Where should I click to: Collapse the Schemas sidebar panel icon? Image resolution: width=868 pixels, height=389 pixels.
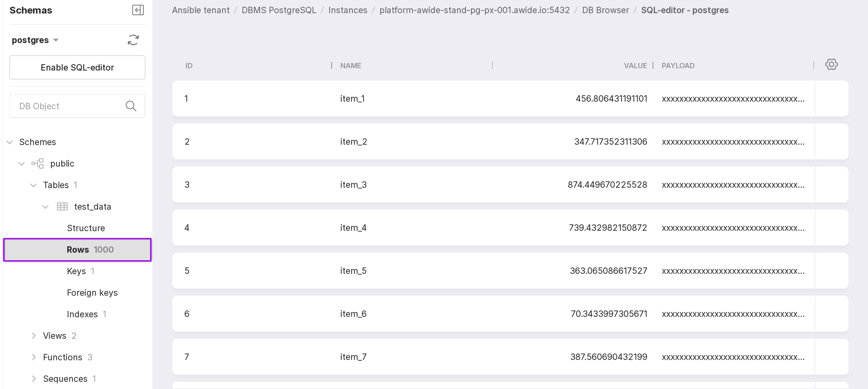click(x=138, y=10)
